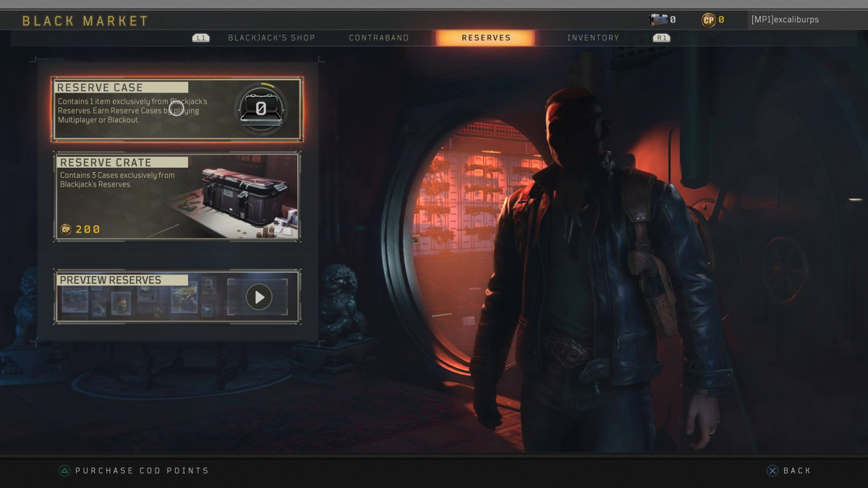Click the Back text label
This screenshot has height=488, width=868.
pos(797,471)
